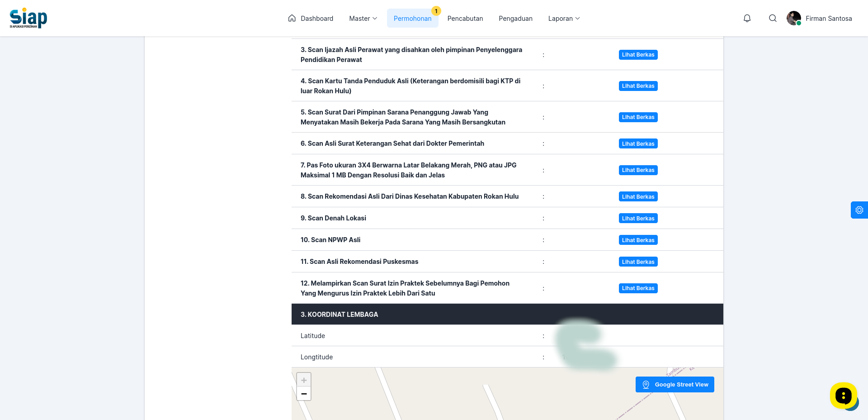Click the map area below coordinates
868x420 pixels.
(507, 394)
